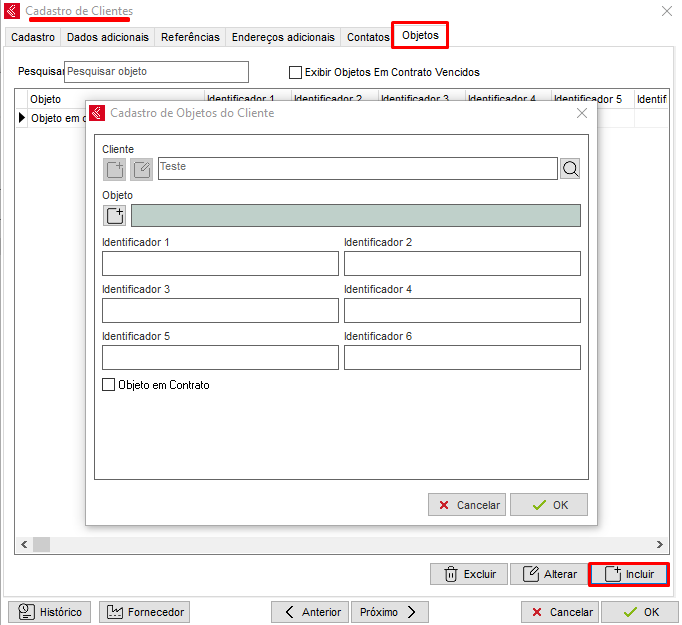
Task: Open the Endereços adicionais tab
Action: (x=283, y=37)
